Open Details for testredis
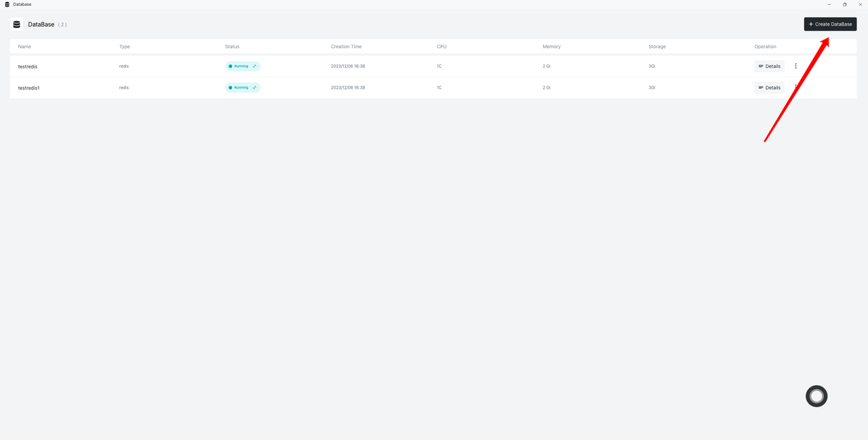The width and height of the screenshot is (868, 440). [x=769, y=66]
